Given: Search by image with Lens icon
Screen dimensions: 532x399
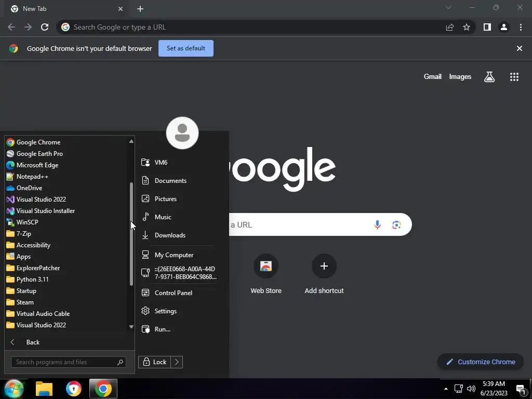Looking at the screenshot, I should tap(396, 224).
